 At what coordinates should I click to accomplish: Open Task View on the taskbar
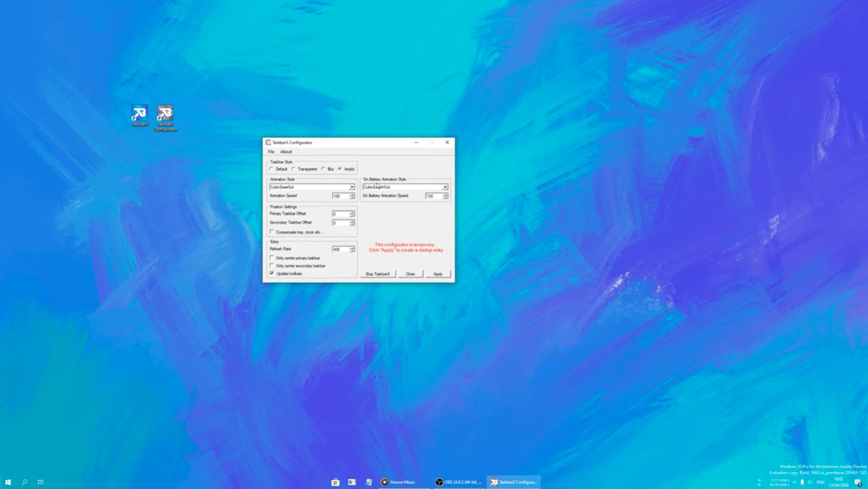point(40,482)
